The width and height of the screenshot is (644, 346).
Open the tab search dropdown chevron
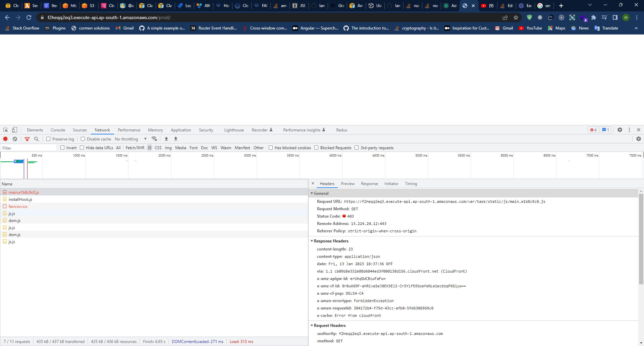pos(590,5)
